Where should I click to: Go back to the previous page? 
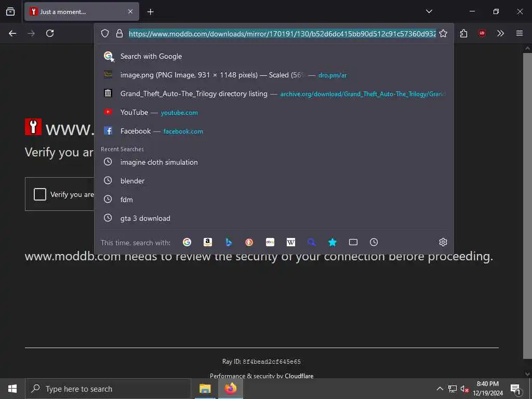pos(12,33)
